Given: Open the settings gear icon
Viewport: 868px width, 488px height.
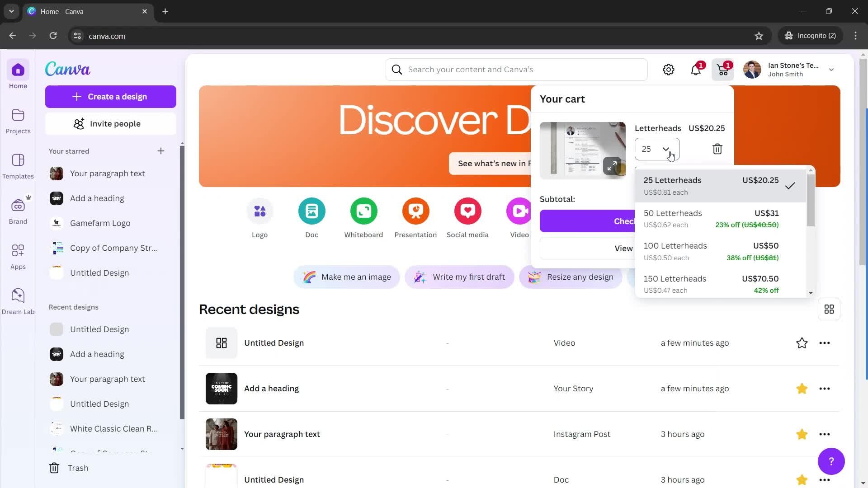Looking at the screenshot, I should 669,70.
